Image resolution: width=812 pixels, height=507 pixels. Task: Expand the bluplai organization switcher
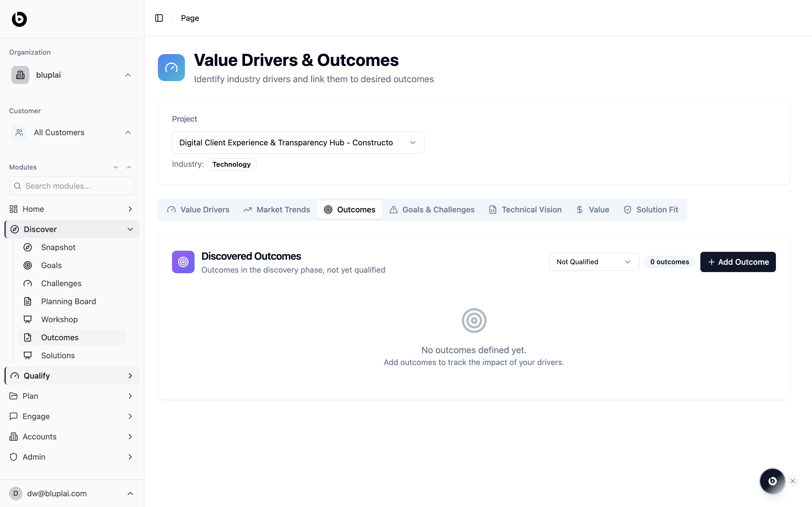pos(71,75)
